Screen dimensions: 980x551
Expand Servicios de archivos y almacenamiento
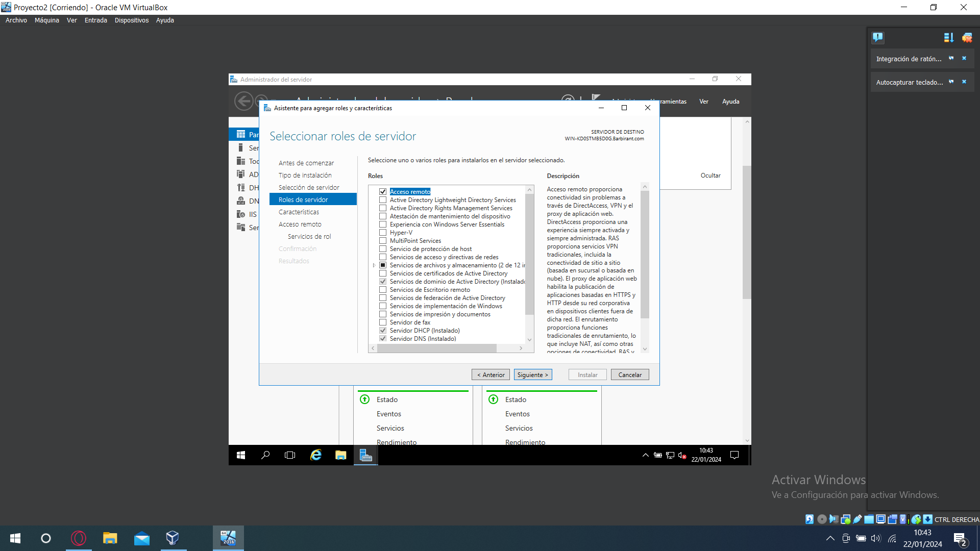pyautogui.click(x=374, y=265)
